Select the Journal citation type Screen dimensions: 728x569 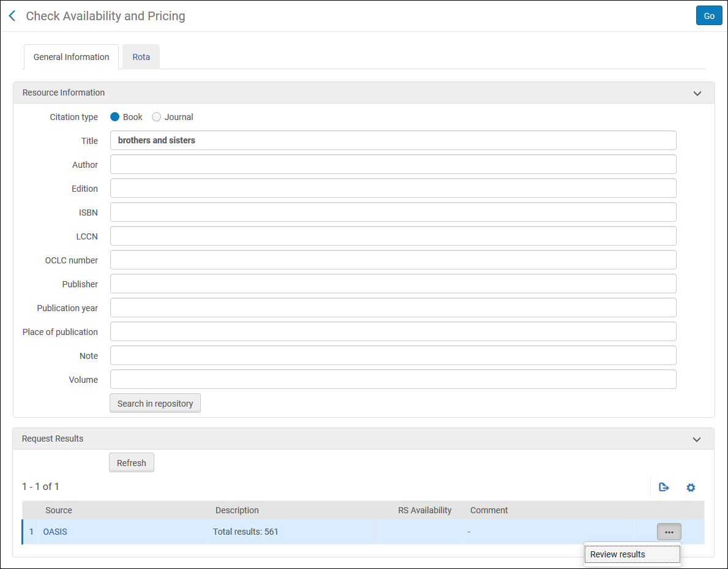point(157,117)
